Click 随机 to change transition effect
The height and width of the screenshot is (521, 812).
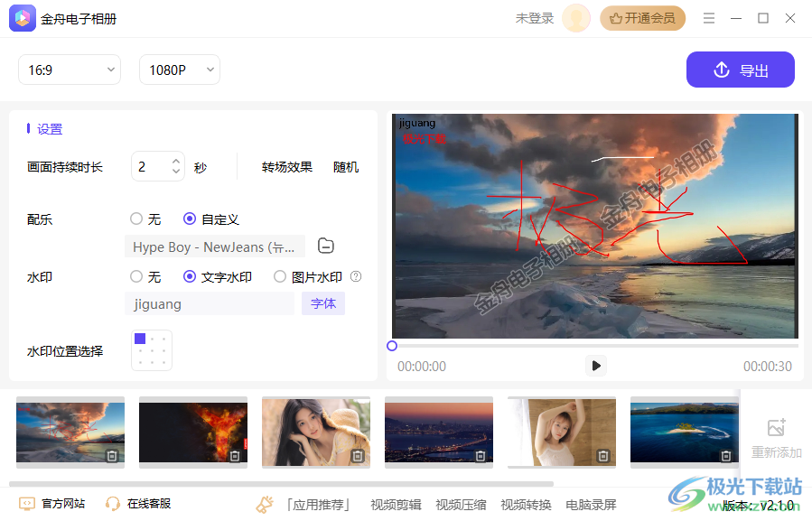(x=345, y=166)
